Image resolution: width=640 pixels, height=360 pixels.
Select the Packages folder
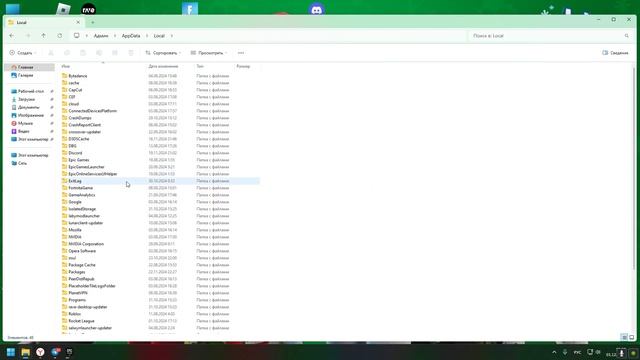pos(77,272)
